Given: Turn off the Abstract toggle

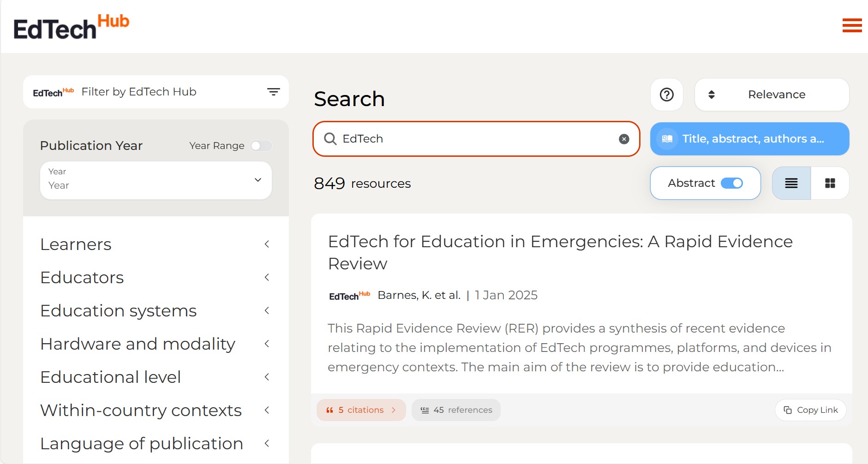Looking at the screenshot, I should coord(732,183).
